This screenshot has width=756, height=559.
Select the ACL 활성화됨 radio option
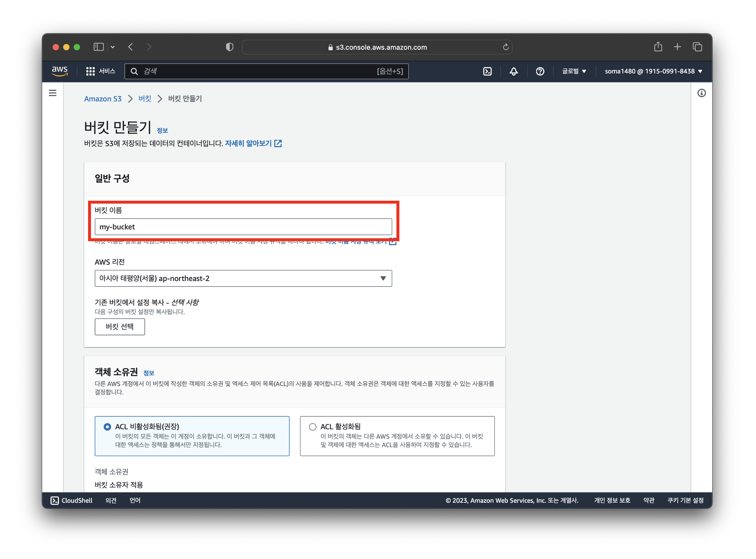click(x=313, y=427)
